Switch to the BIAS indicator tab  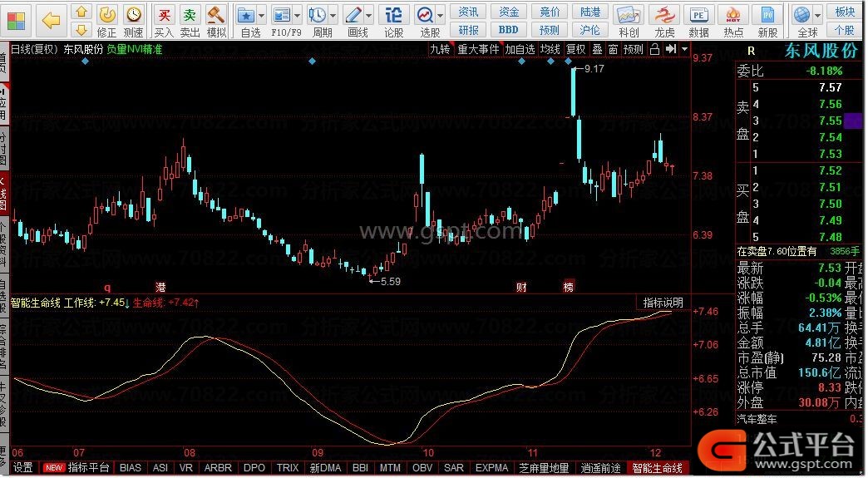[131, 468]
